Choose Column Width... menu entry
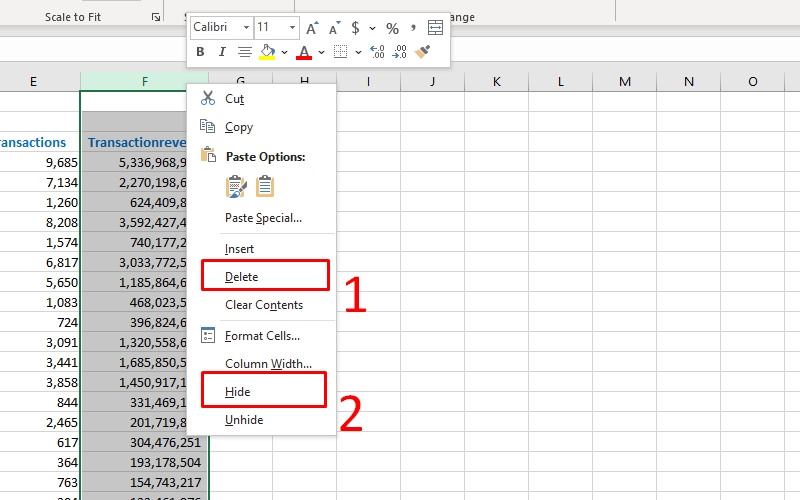 tap(261, 364)
